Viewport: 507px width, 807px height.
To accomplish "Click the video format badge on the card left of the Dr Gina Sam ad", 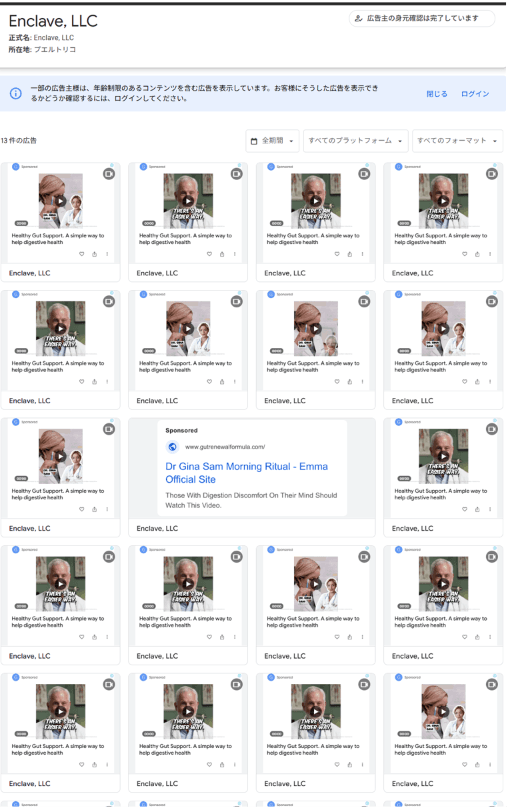I will coord(109,429).
